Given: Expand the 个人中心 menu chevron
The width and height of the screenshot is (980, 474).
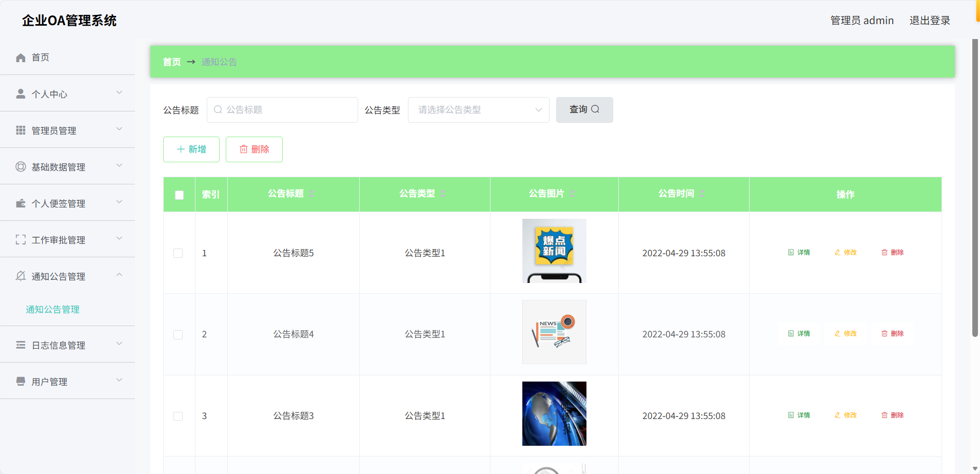Looking at the screenshot, I should [x=119, y=92].
